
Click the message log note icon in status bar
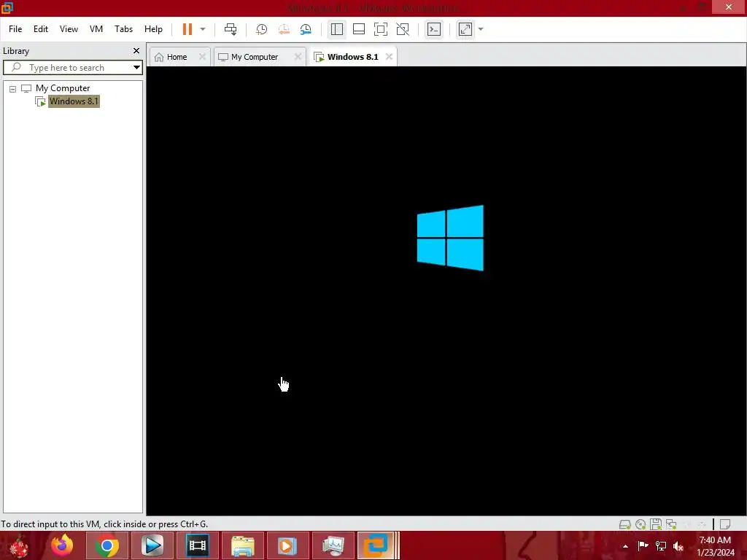coord(725,524)
